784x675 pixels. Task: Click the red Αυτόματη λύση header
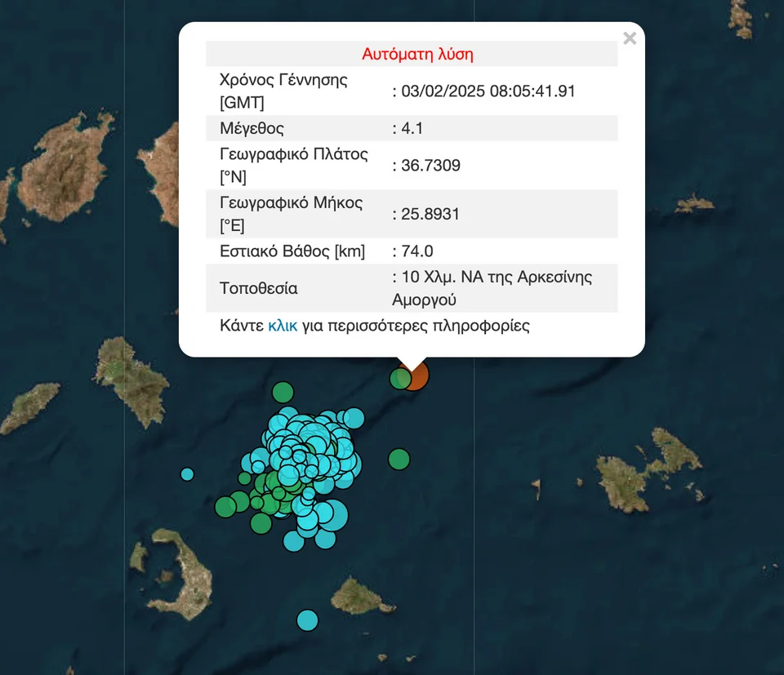(417, 55)
